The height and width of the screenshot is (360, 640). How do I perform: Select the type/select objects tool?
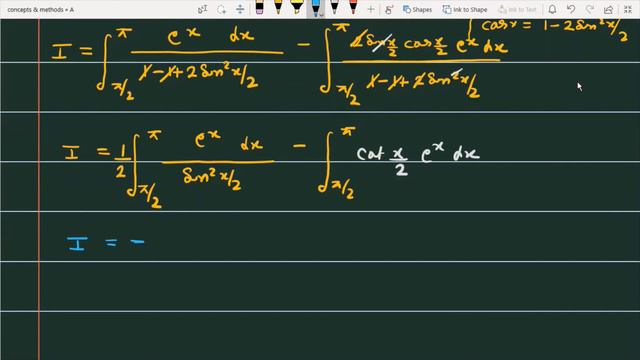[202, 9]
